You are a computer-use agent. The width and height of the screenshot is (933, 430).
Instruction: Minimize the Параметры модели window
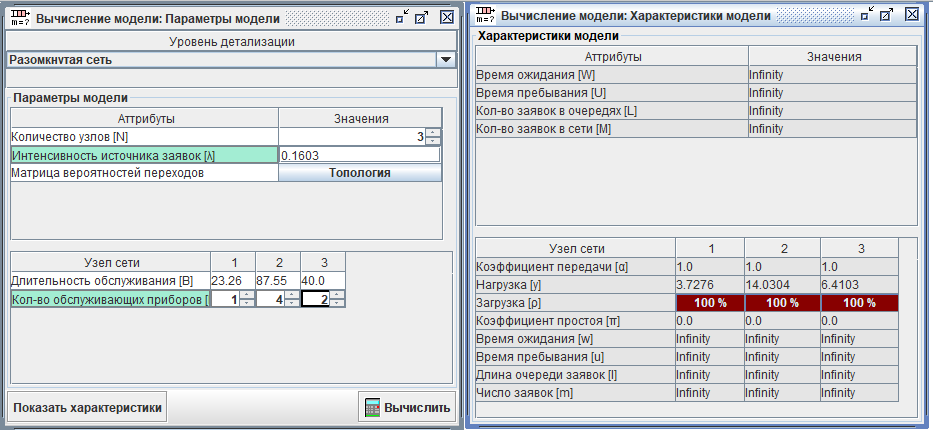(402, 18)
